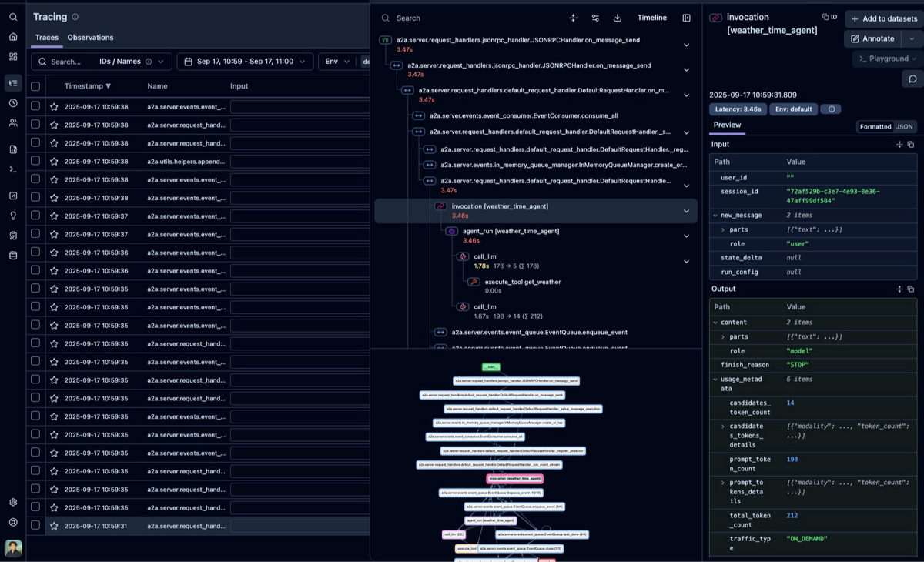Image resolution: width=924 pixels, height=562 pixels.
Task: Star the 10:59:31 trace row
Action: 54,526
